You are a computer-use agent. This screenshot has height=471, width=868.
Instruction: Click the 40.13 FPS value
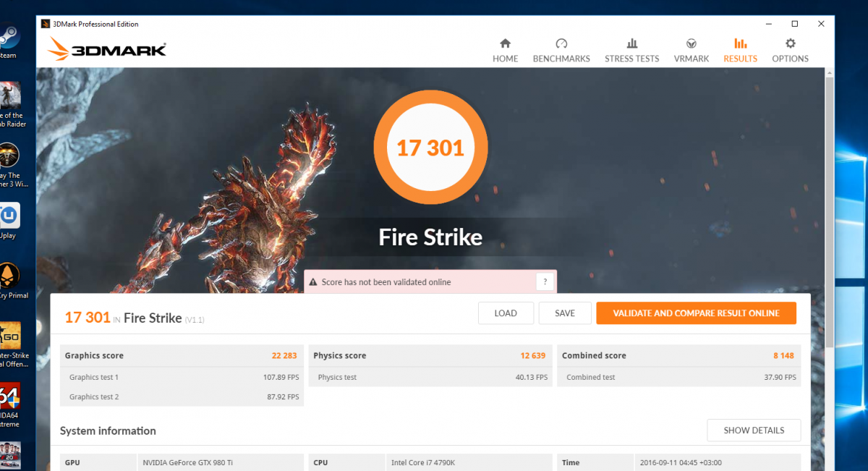[532, 377]
